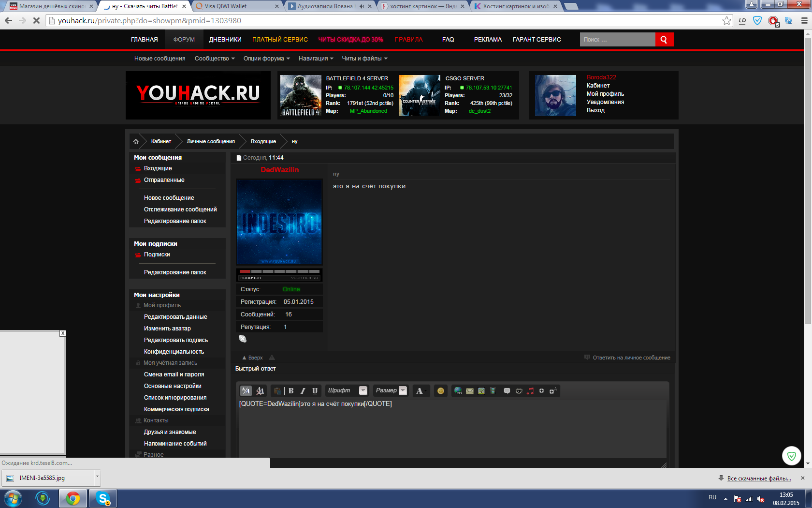Click DedWazilin avatar image
Screen dimensions: 812x508
(279, 222)
